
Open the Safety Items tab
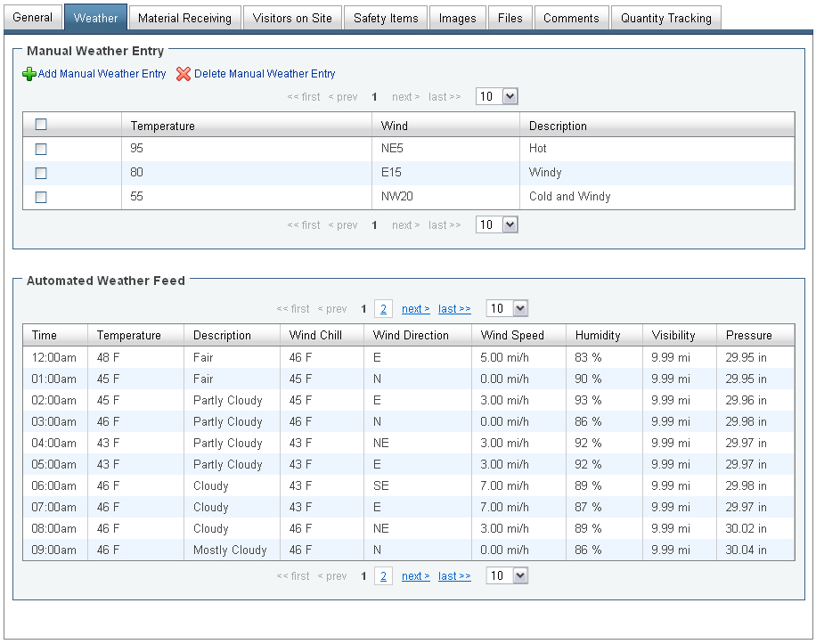pyautogui.click(x=386, y=18)
